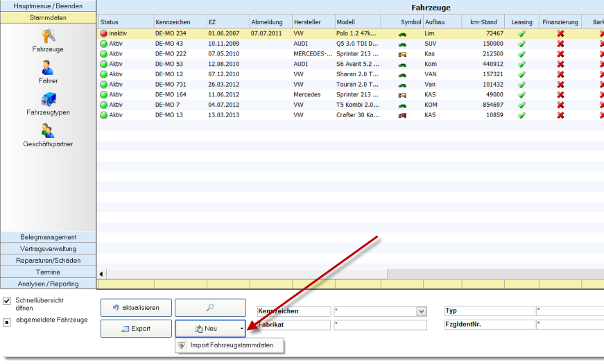
Task: Click the aktualisieren button
Action: (x=136, y=308)
